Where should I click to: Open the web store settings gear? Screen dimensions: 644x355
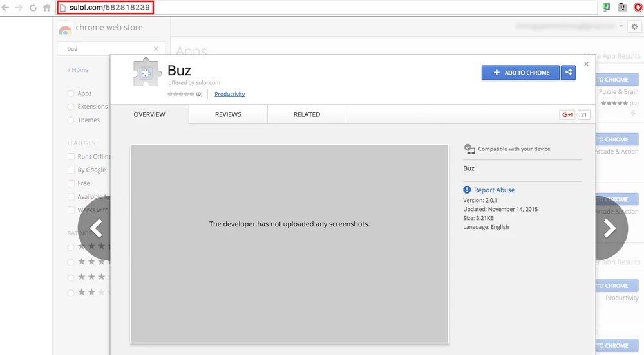(635, 26)
